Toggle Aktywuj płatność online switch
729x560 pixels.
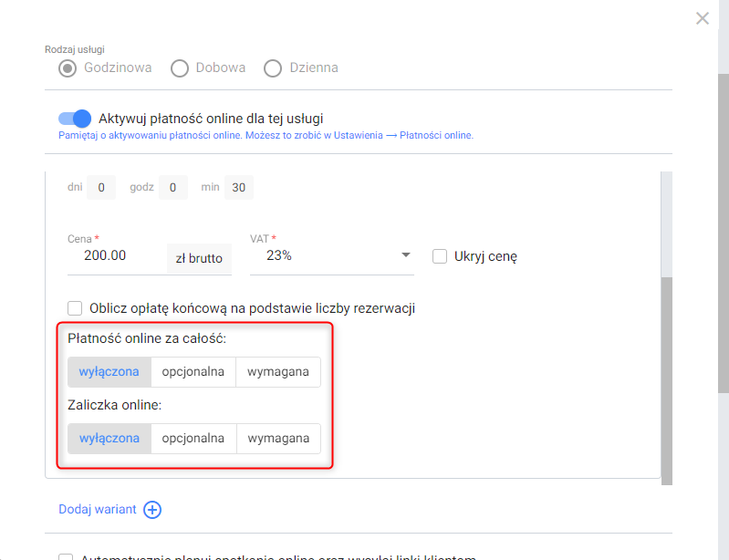pyautogui.click(x=75, y=119)
